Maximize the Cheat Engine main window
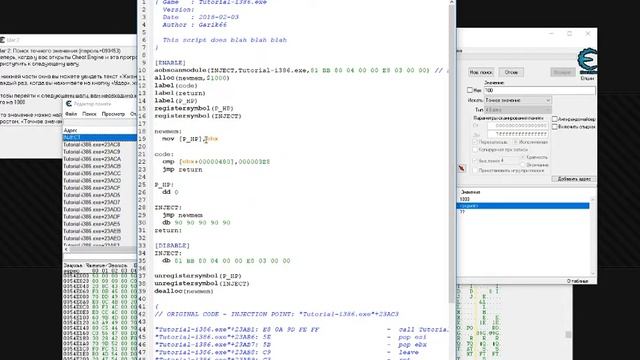This screenshot has width=640, height=360. pyautogui.click(x=569, y=34)
